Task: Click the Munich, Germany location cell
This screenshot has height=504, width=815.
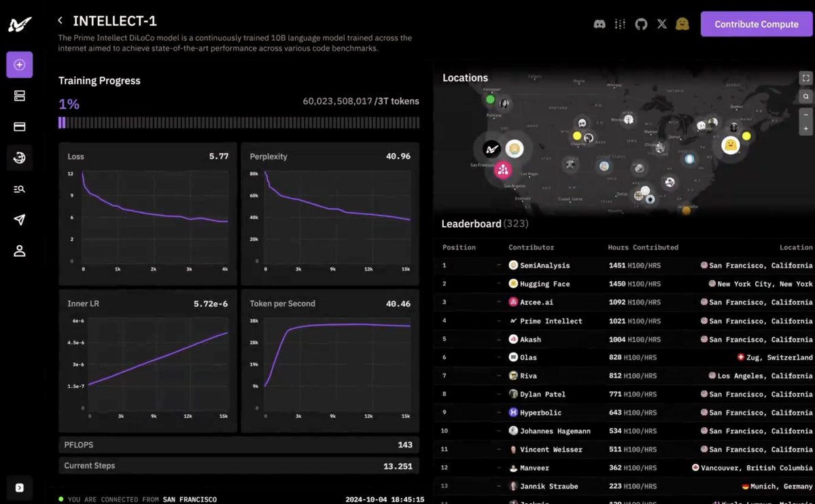Action: coord(777,486)
